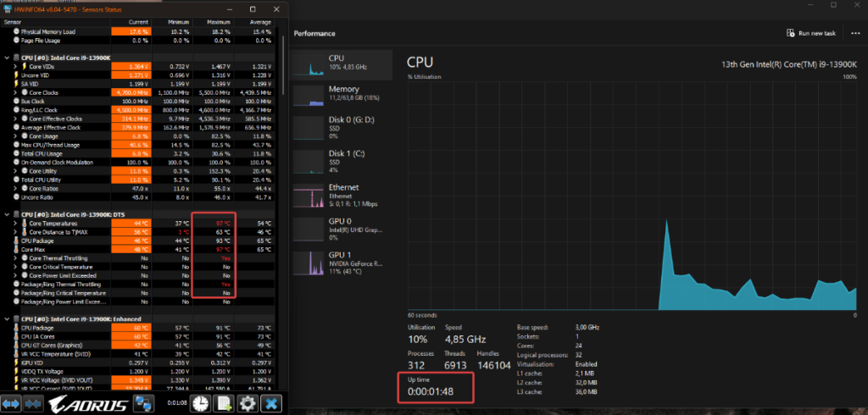Expand the Core Utility row
Screen dimensions: 868x415
pos(15,171)
